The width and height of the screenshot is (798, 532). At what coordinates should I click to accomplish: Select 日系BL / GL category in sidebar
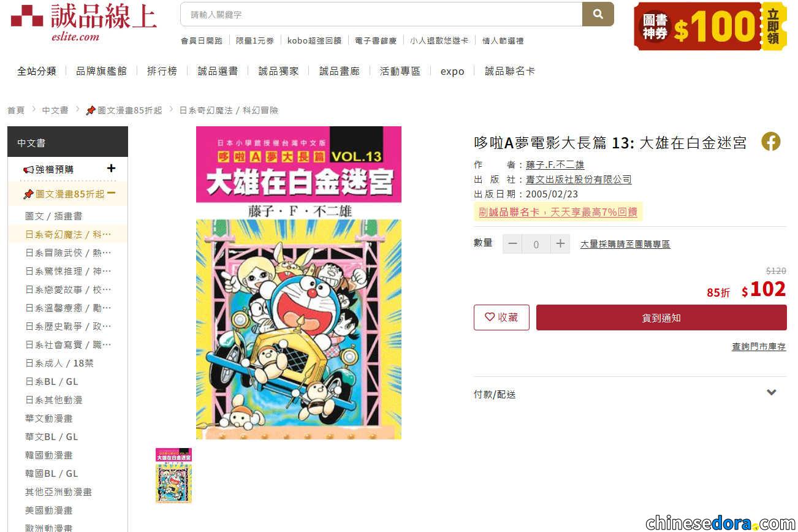[51, 381]
